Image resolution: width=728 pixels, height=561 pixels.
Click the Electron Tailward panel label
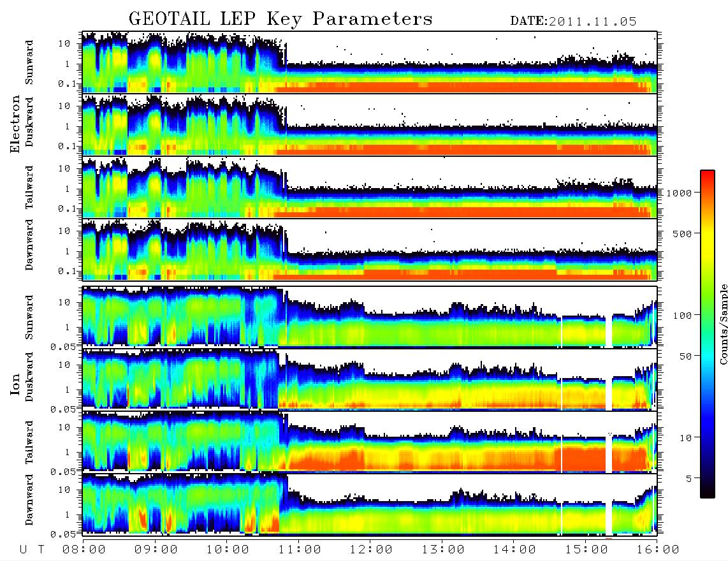29,187
